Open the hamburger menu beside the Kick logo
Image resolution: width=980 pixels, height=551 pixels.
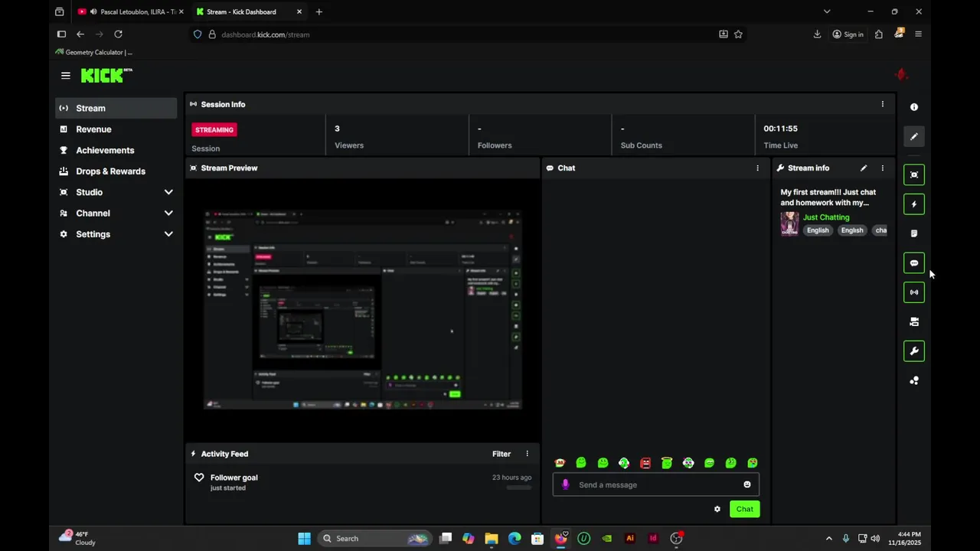(x=66, y=75)
